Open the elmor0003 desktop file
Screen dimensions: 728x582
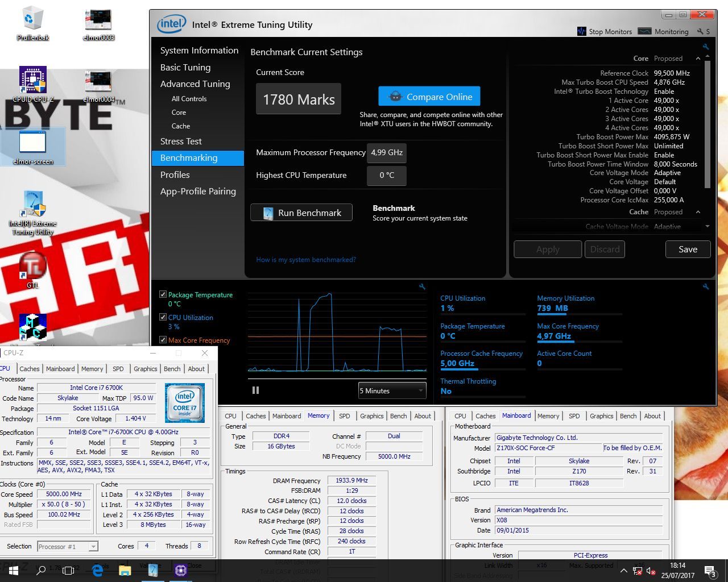pos(98,24)
